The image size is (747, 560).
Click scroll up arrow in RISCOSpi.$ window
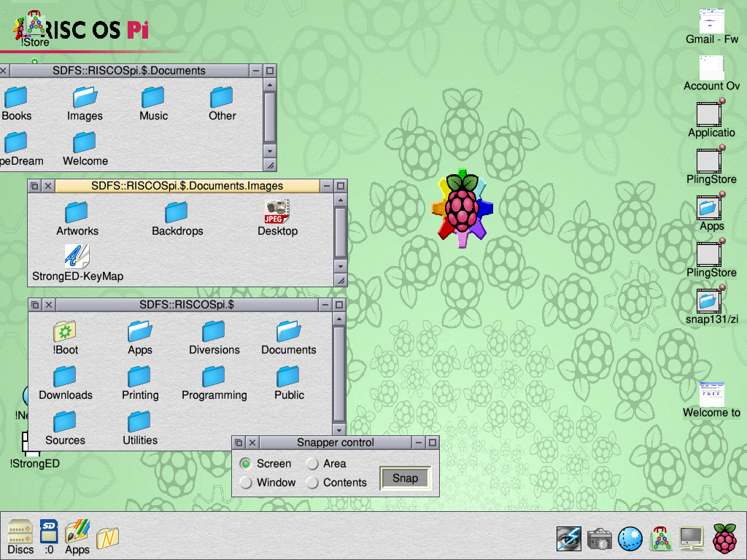coord(339,319)
